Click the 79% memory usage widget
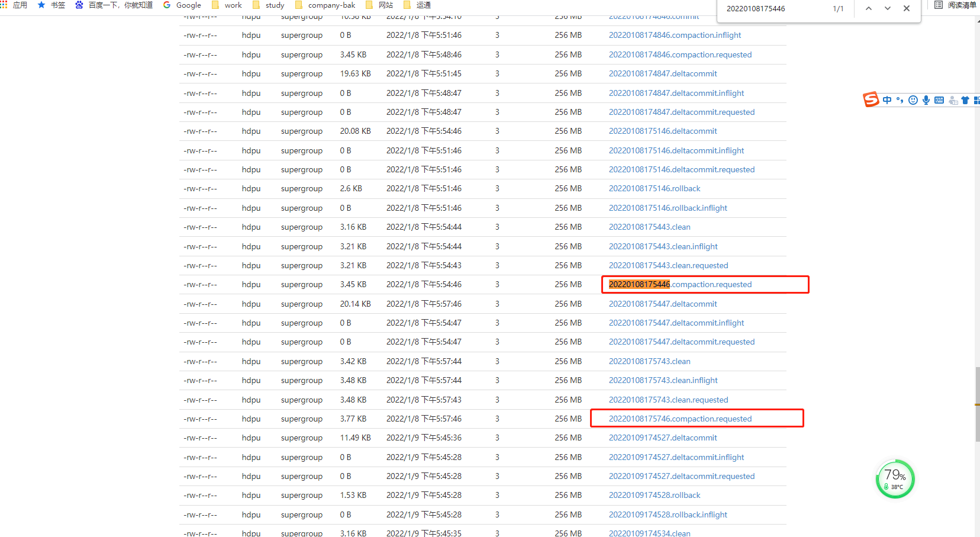The width and height of the screenshot is (980, 537). [895, 478]
